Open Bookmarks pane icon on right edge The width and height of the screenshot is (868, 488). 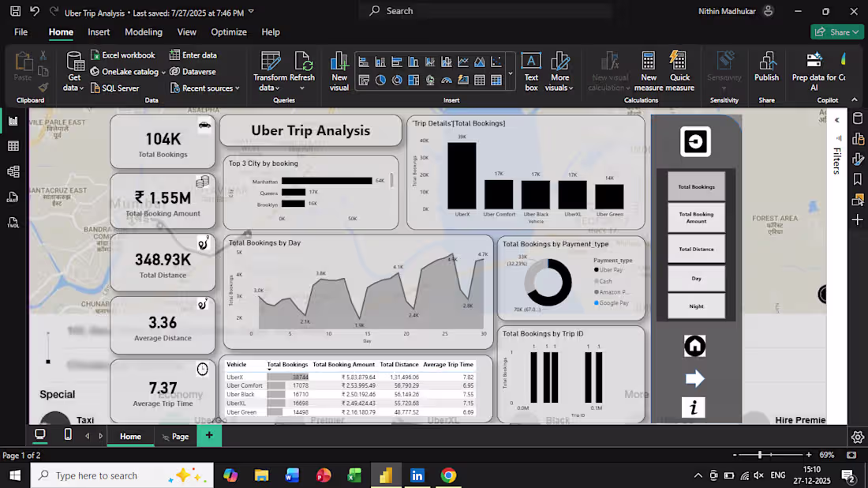(858, 179)
